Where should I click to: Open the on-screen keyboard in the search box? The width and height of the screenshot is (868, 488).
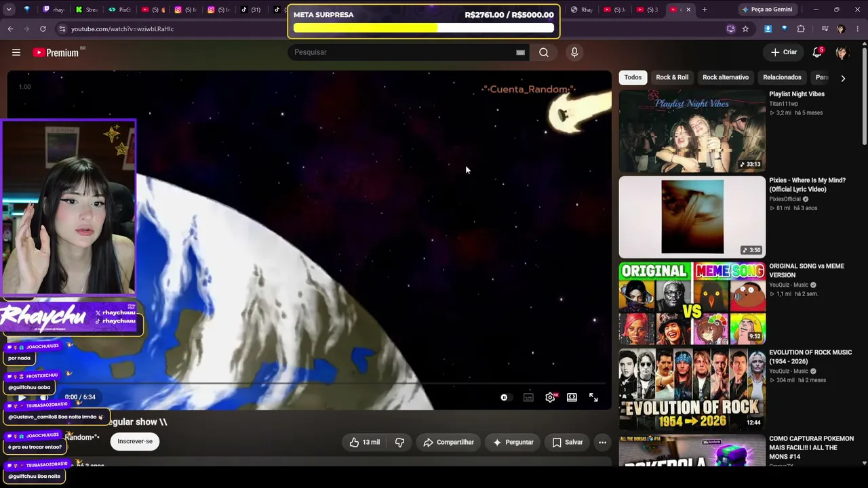[520, 52]
